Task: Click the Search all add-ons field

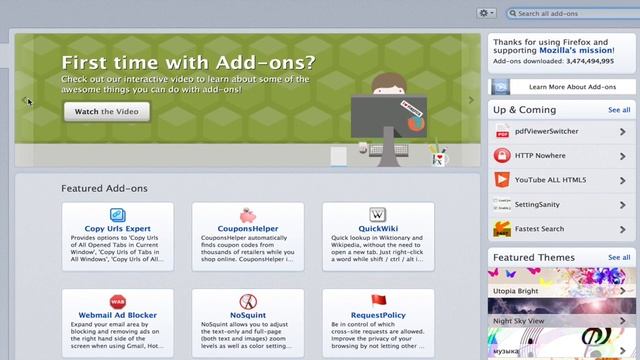Action: (x=573, y=13)
